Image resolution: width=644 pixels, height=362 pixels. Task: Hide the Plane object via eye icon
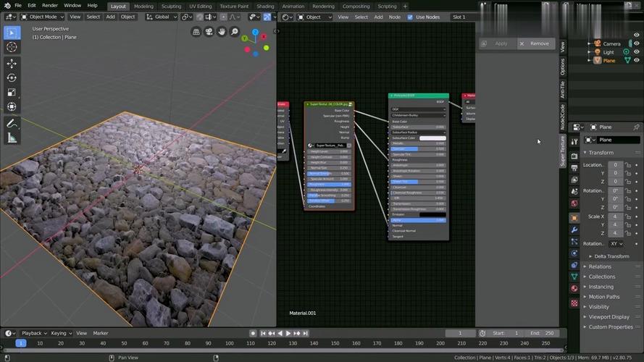tap(637, 60)
